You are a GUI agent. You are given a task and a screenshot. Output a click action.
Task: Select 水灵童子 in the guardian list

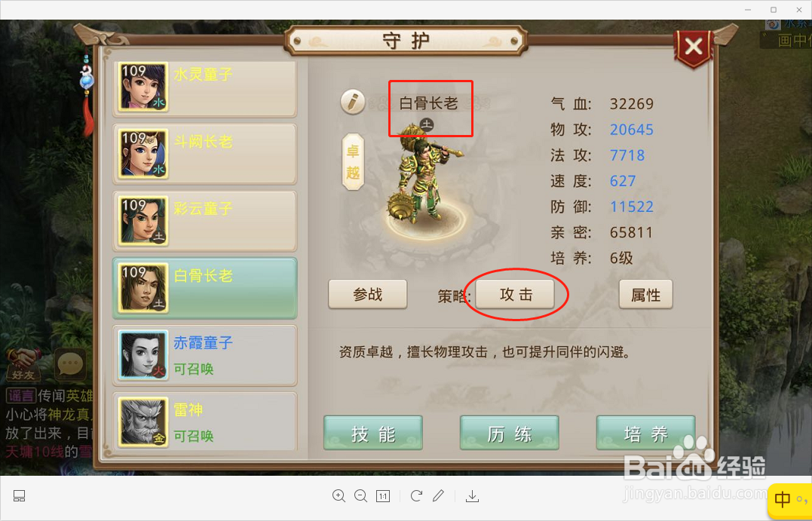click(205, 87)
